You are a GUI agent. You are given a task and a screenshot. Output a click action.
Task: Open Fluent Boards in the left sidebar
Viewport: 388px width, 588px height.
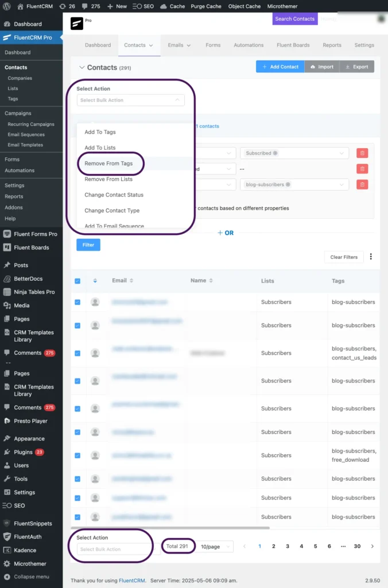[x=32, y=247]
